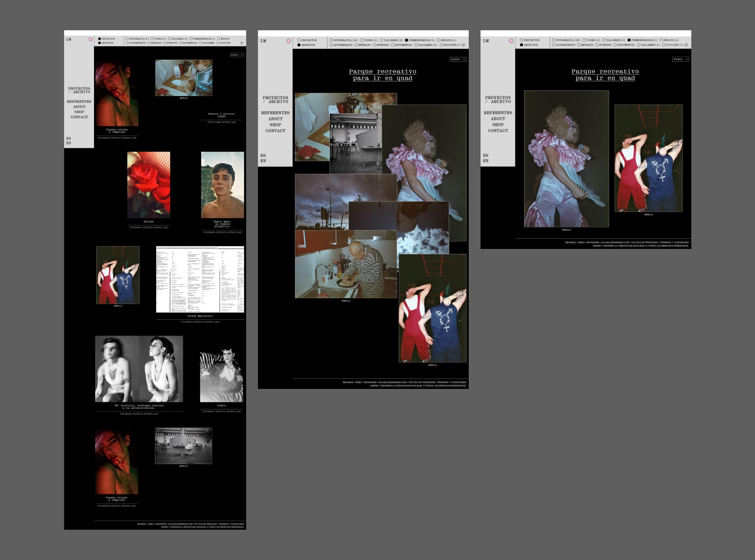Select Fotografía(8) radio in left mockup
The width and height of the screenshot is (755, 560).
[x=127, y=39]
